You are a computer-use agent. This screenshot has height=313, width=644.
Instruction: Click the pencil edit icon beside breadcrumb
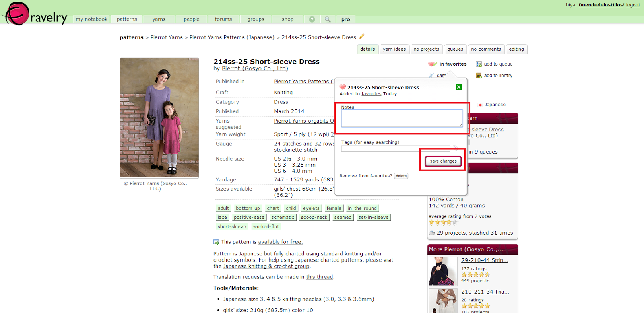point(361,37)
